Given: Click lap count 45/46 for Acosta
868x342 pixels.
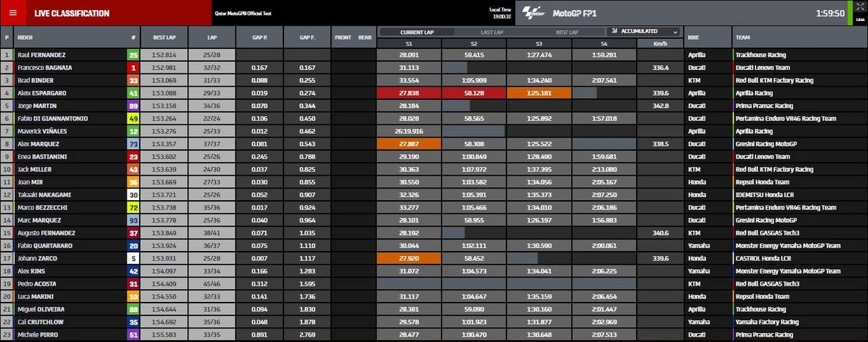Looking at the screenshot, I should 212,284.
